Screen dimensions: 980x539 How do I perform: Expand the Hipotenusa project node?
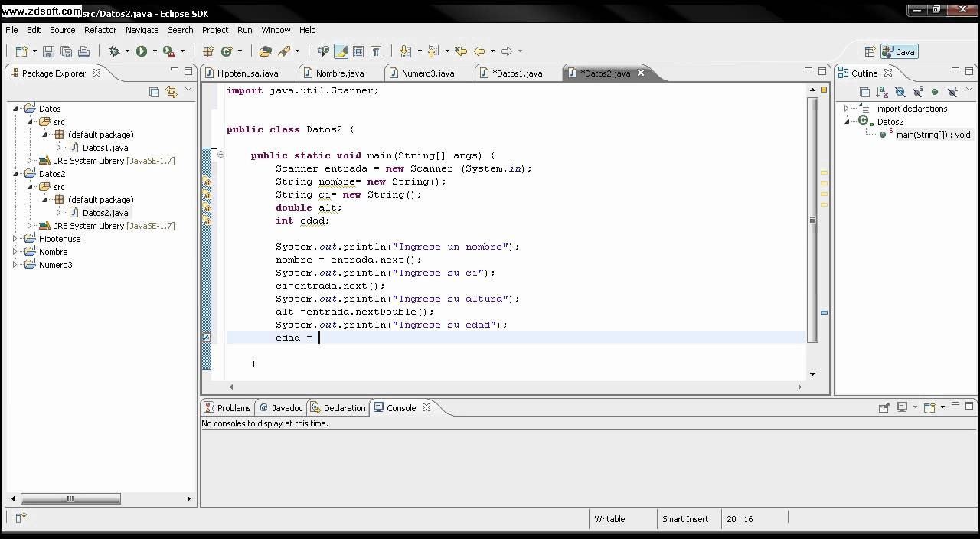point(15,239)
